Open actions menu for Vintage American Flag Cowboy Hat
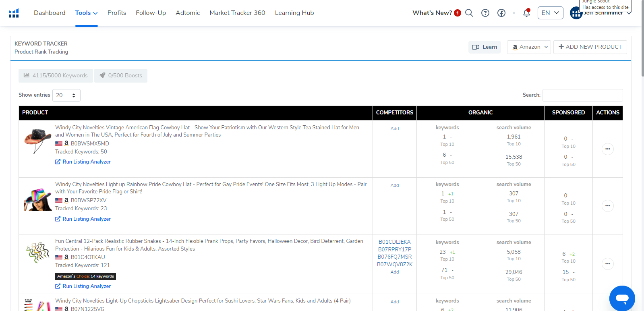The height and width of the screenshot is (311, 644). (x=608, y=149)
